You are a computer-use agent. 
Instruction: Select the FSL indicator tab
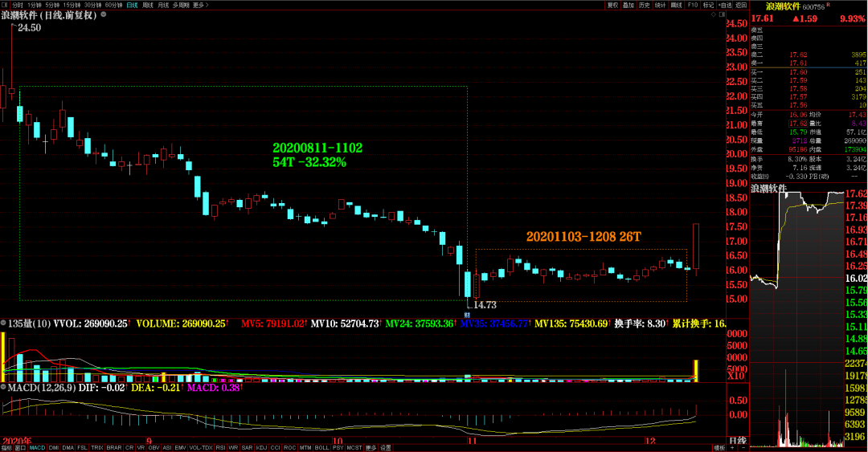point(83,447)
